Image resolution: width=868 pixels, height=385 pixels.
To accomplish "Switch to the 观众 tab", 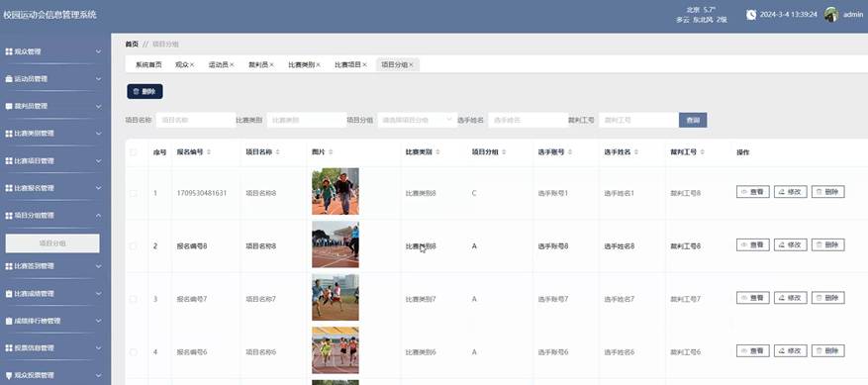I will [x=181, y=64].
